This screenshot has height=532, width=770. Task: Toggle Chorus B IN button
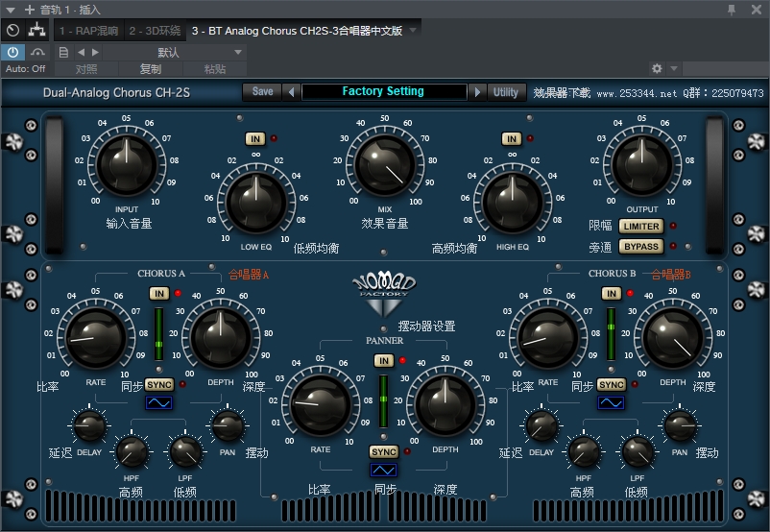click(x=612, y=294)
